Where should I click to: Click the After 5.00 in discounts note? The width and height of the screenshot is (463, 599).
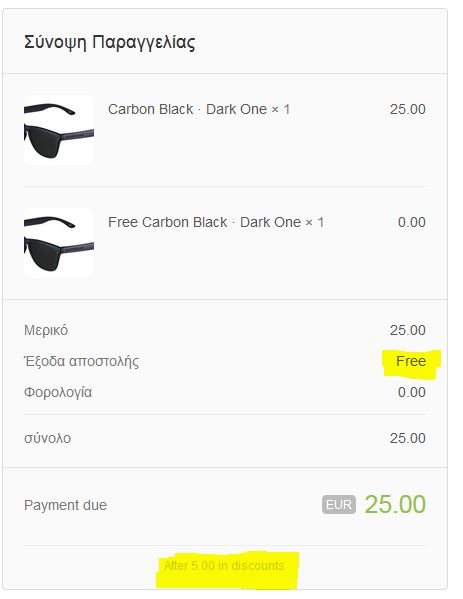click(224, 565)
